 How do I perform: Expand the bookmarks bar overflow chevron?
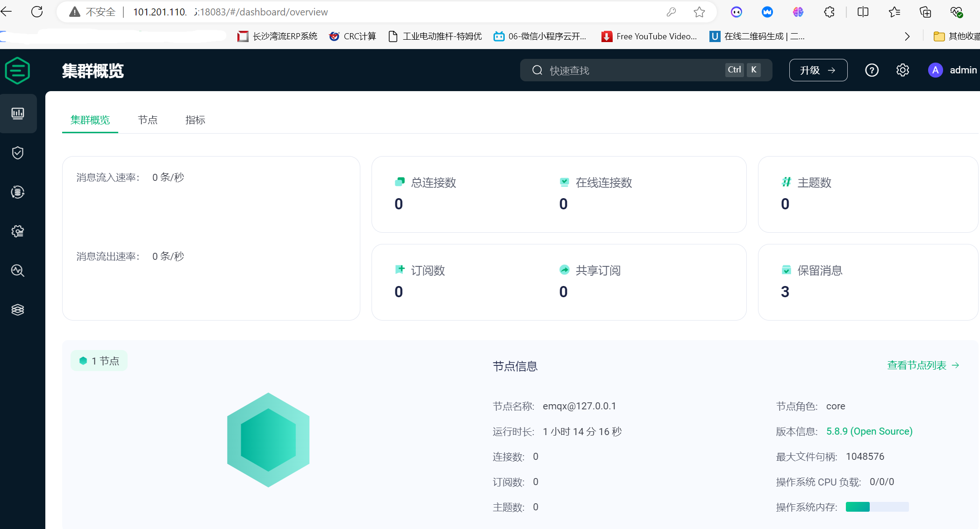coord(907,36)
